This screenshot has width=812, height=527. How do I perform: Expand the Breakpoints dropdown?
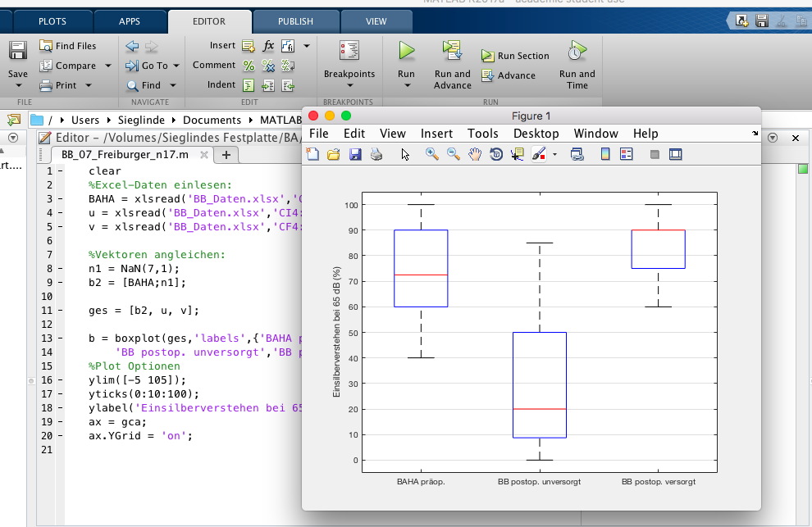349,85
